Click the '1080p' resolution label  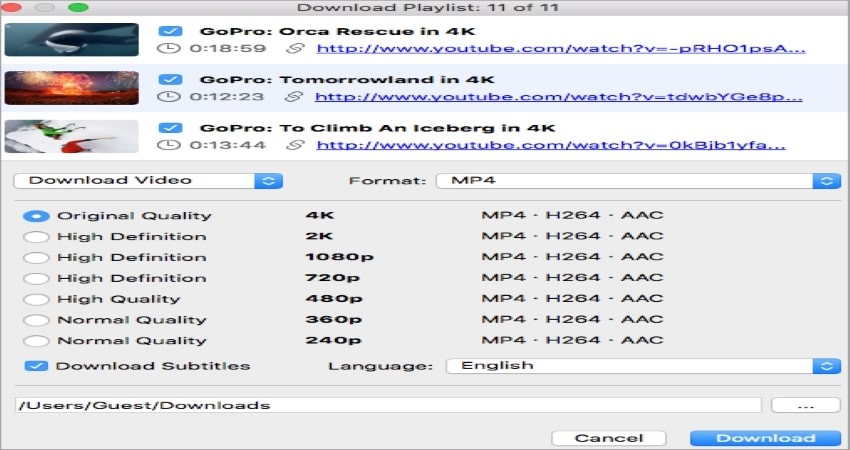[339, 256]
